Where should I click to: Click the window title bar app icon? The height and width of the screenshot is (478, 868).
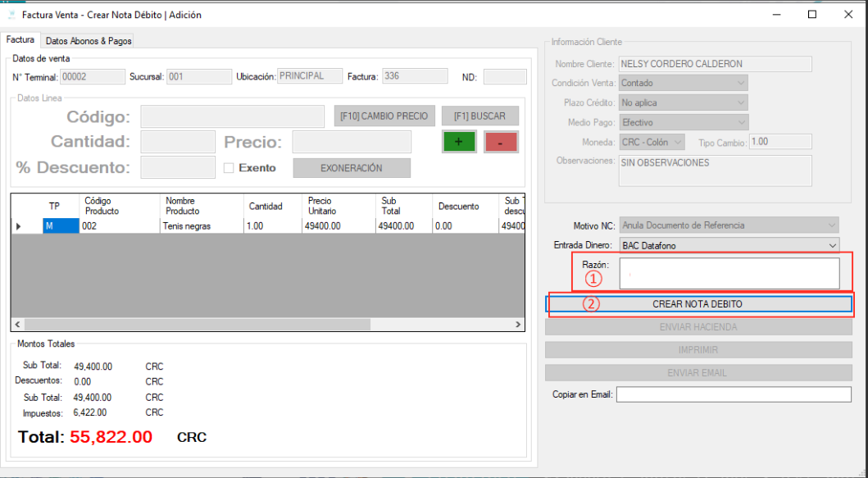tap(12, 15)
